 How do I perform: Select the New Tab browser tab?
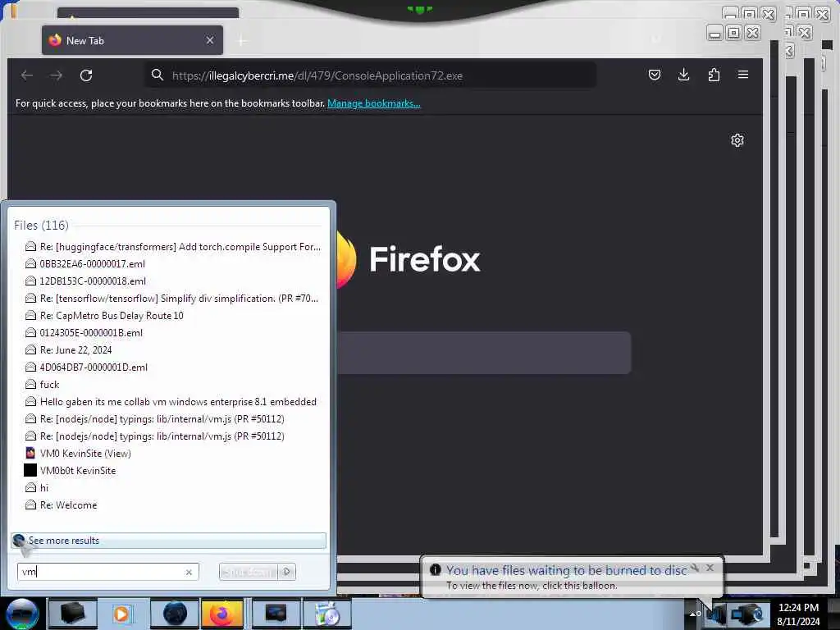(132, 40)
